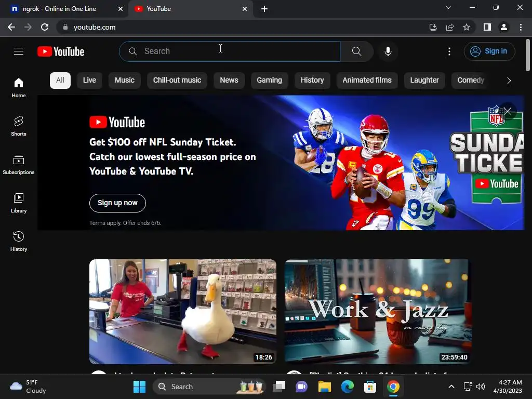Select the News category chip
The height and width of the screenshot is (399, 532).
[x=229, y=81]
